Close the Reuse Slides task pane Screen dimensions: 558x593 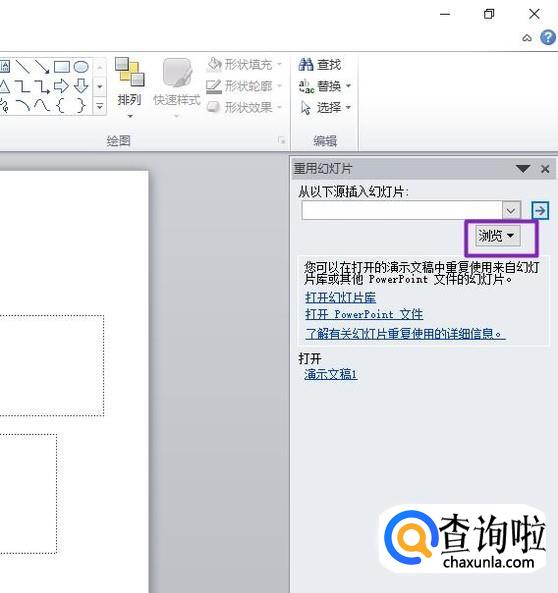pos(545,169)
